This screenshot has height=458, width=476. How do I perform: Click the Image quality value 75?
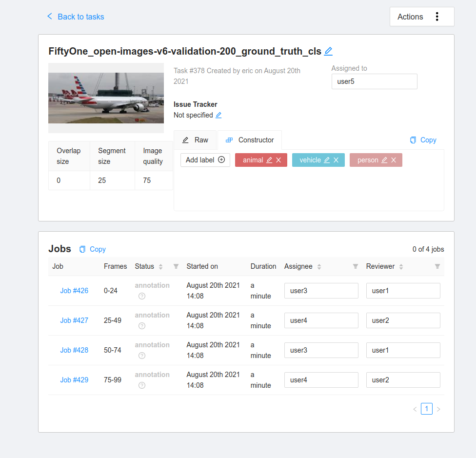(x=147, y=180)
